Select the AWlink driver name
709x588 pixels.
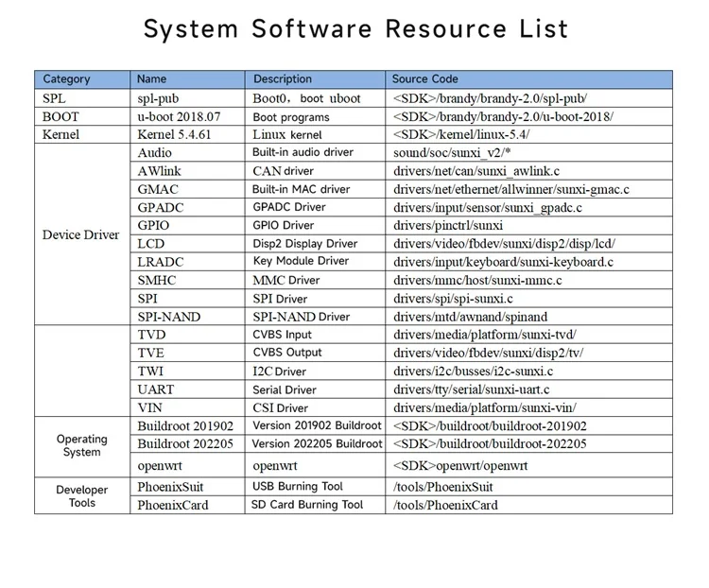click(x=161, y=171)
